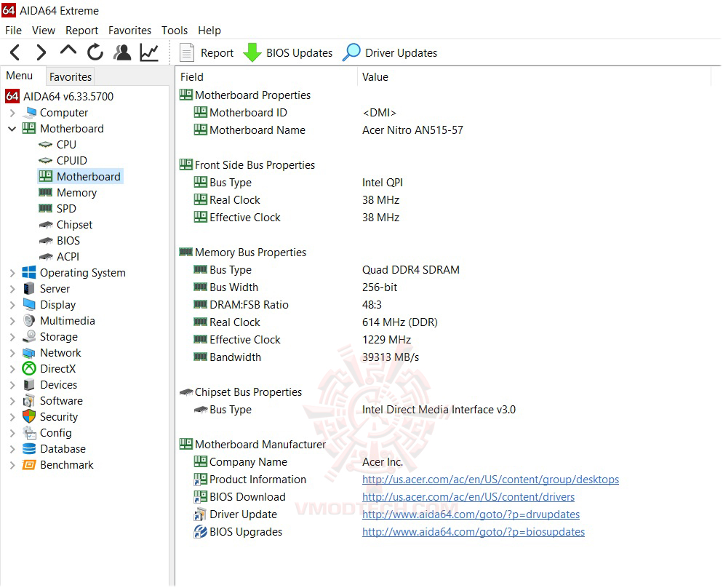The width and height of the screenshot is (723, 588).
Task: Click the Value column header
Action: (x=534, y=77)
